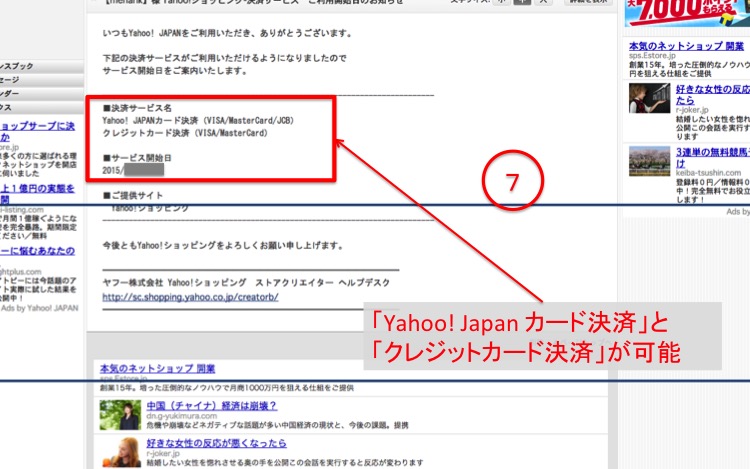Open left sidebar ad '上１億円の実態を' link

[37, 194]
